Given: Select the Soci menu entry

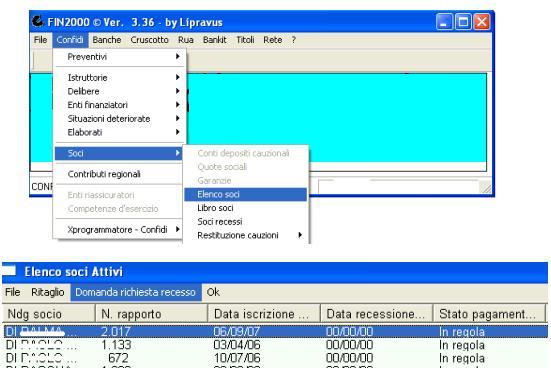Looking at the screenshot, I should click(x=118, y=153).
